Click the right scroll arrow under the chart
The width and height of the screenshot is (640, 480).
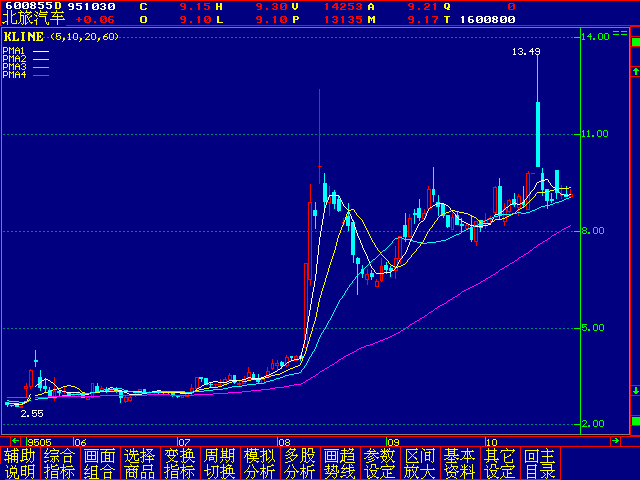point(617,440)
